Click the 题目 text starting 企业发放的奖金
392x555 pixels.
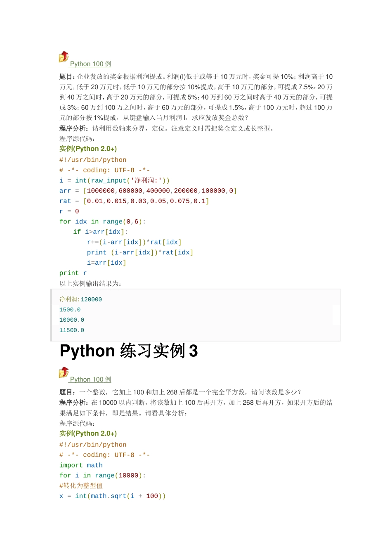pyautogui.click(x=196, y=97)
